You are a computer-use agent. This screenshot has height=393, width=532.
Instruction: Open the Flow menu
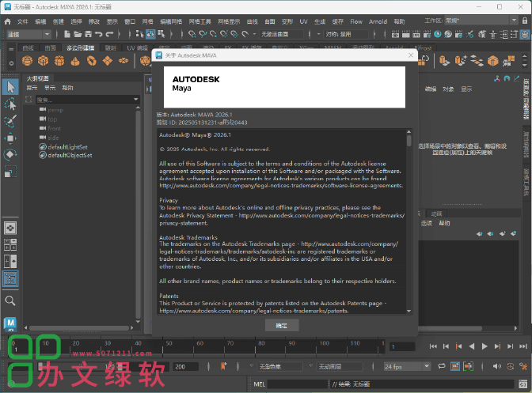pyautogui.click(x=356, y=21)
